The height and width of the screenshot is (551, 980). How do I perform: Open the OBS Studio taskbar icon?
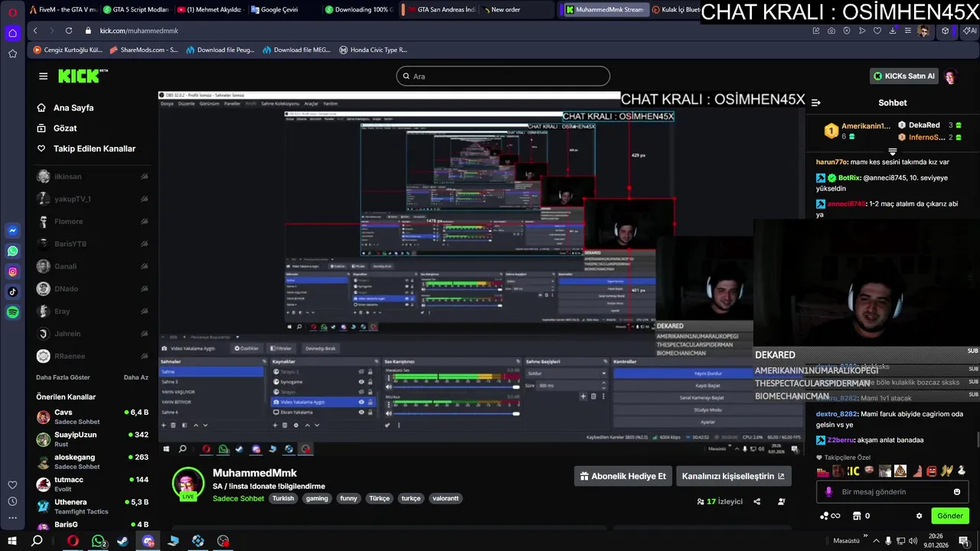pos(223,541)
